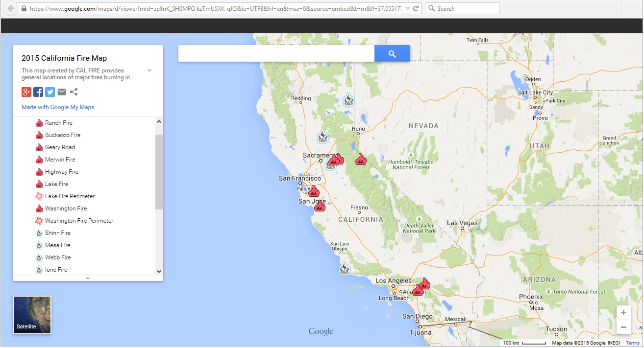Click the legend list scrollbar down arrow
Screen dimensions: 644x348
pos(159,271)
